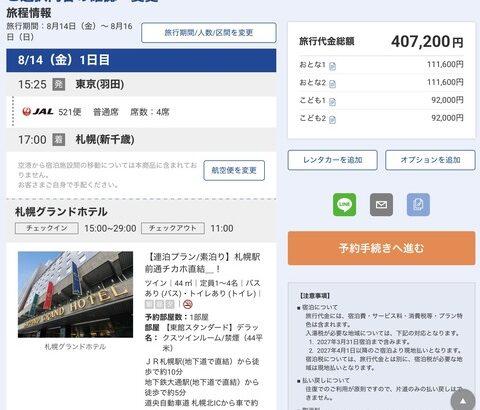480x410 pixels.
Task: Open price details icon next to おとな1
Action: coord(332,66)
